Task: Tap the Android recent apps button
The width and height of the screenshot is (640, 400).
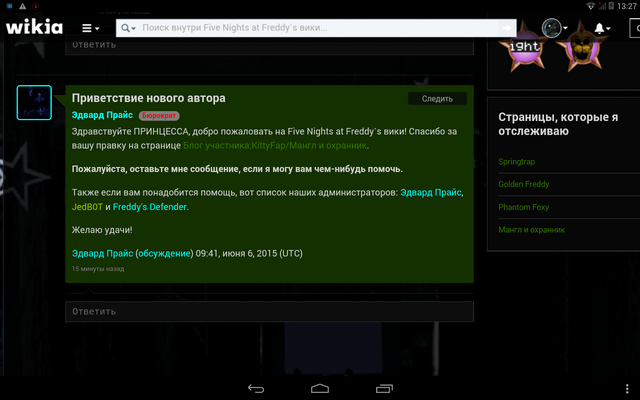Action: click(384, 388)
